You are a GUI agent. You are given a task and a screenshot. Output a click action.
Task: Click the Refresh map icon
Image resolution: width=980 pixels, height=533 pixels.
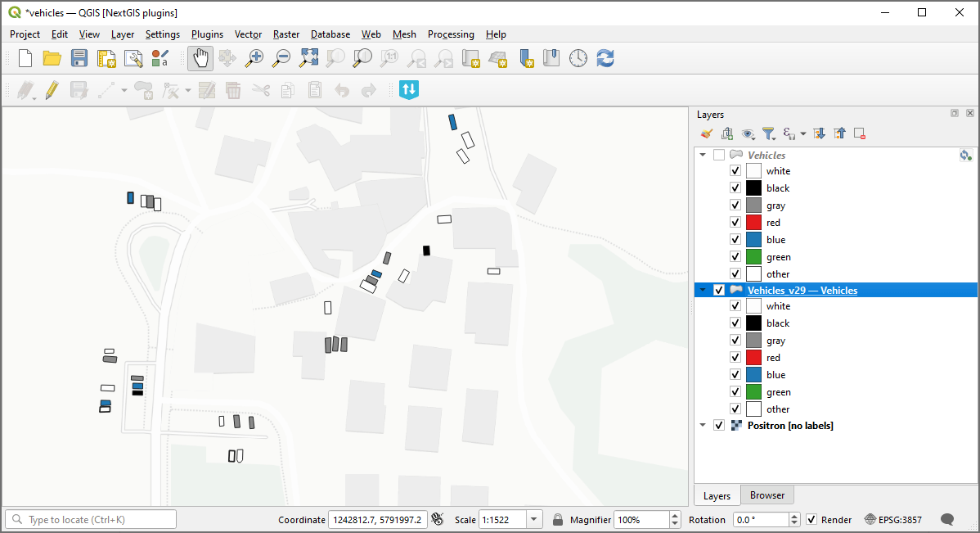[x=605, y=58]
